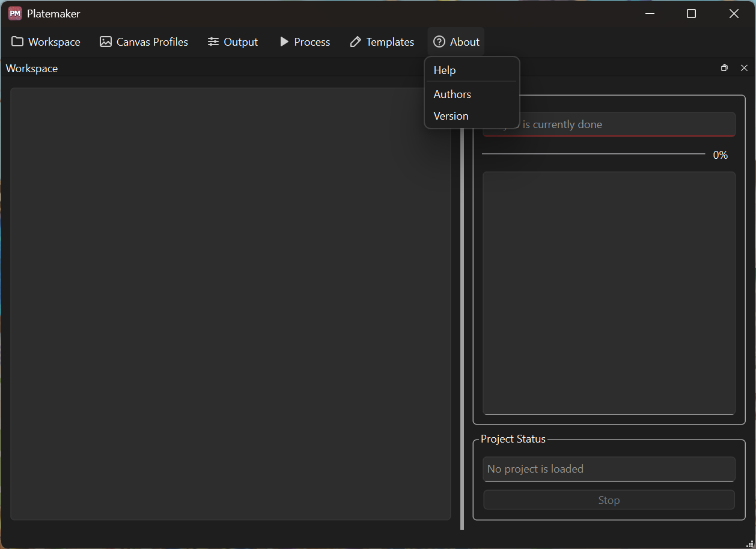
Task: Click the 'Workspace' panel title label
Action: [32, 69]
